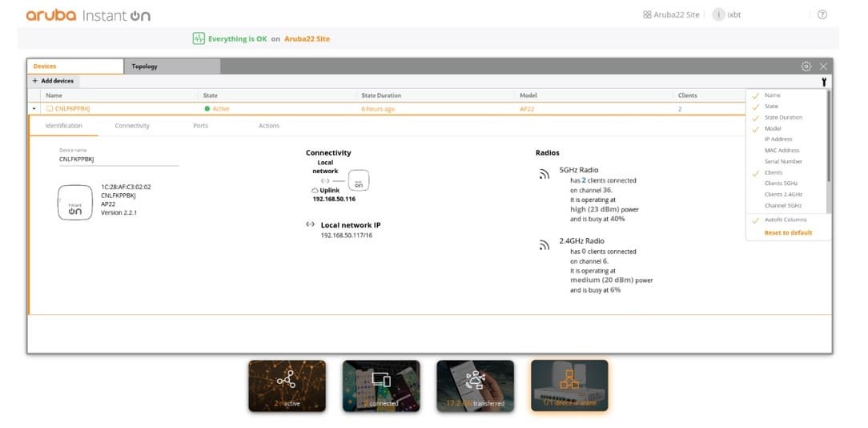Collapse the CNLFKPPBKJ row expander arrow
This screenshot has width=868, height=428.
point(34,109)
